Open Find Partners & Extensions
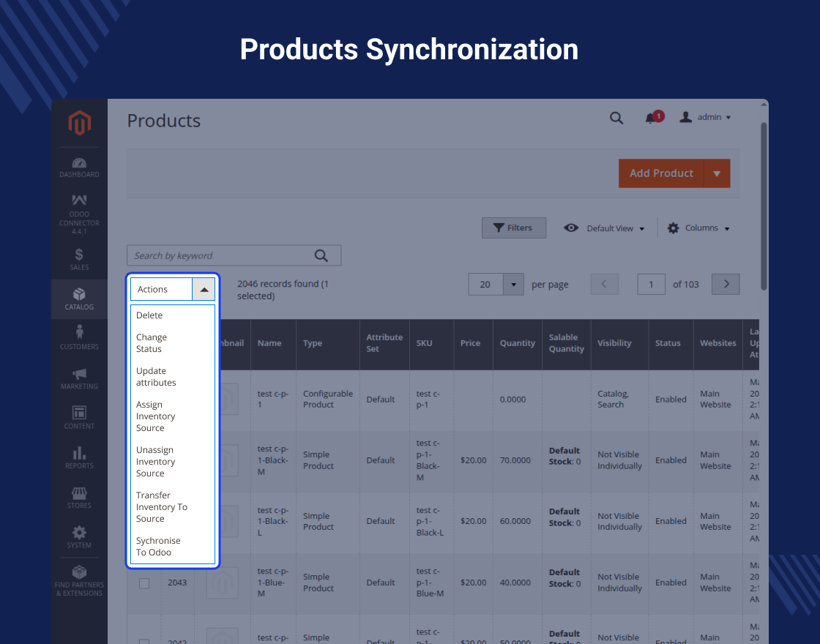The image size is (820, 644). pyautogui.click(x=80, y=581)
